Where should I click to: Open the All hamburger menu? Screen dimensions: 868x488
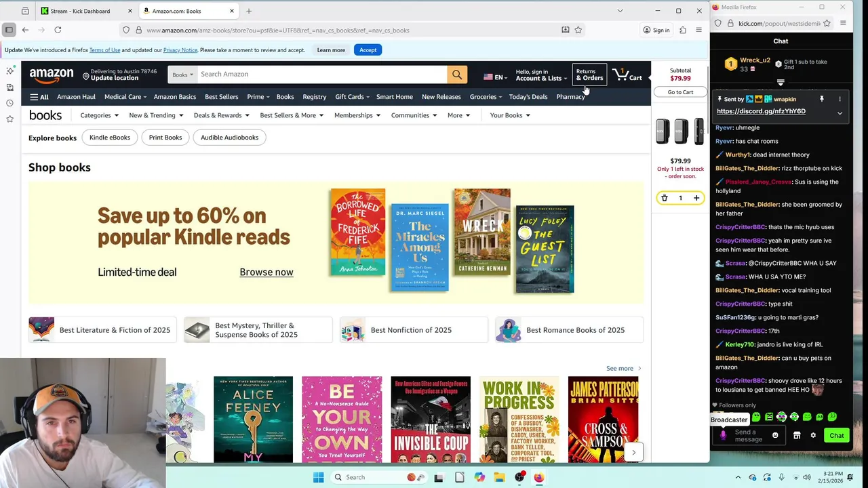click(x=39, y=97)
